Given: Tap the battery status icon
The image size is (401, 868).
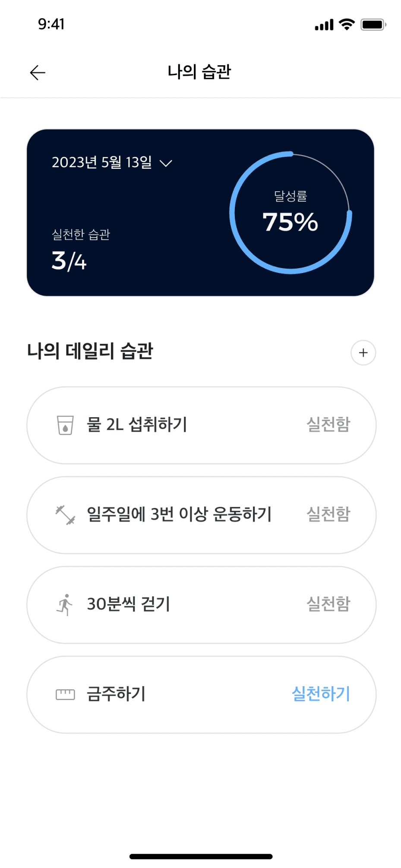Looking at the screenshot, I should pos(373,25).
